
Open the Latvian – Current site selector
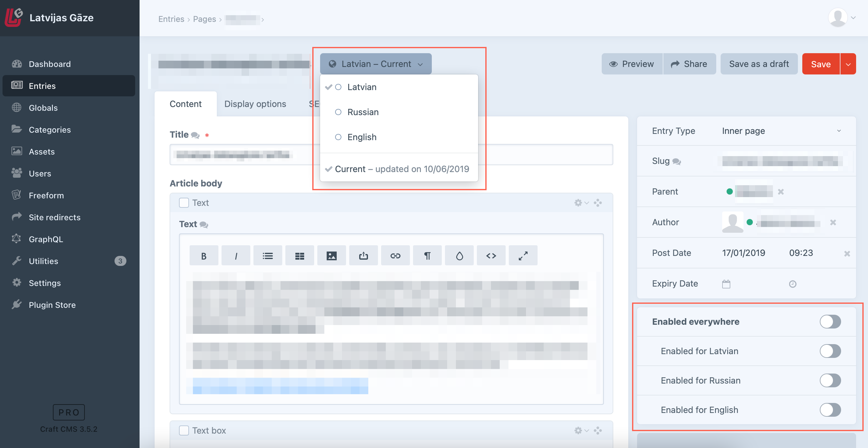tap(375, 64)
